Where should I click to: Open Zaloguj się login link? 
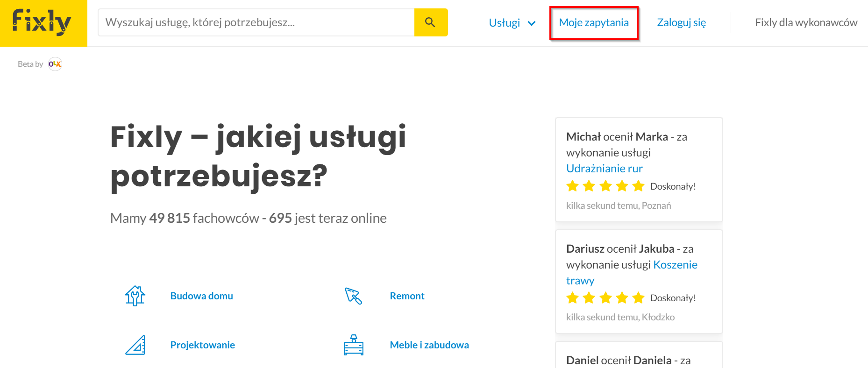(x=681, y=22)
